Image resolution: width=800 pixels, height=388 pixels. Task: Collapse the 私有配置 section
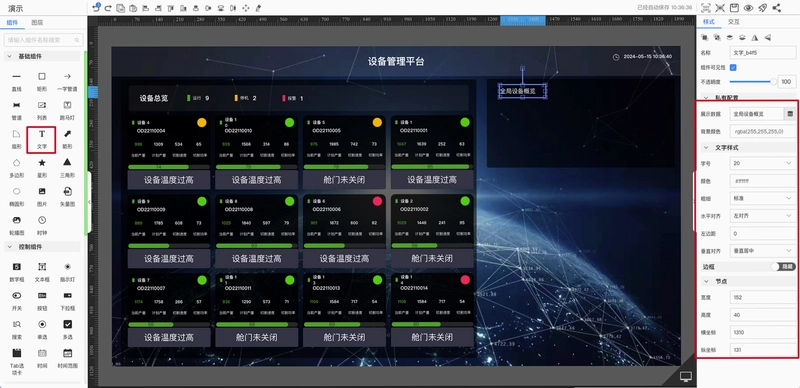(707, 98)
